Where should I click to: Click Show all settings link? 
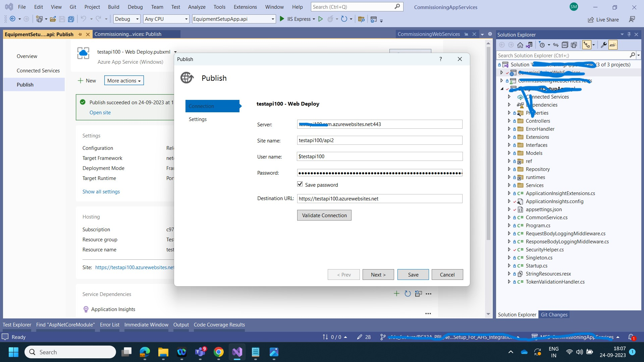pos(101,191)
